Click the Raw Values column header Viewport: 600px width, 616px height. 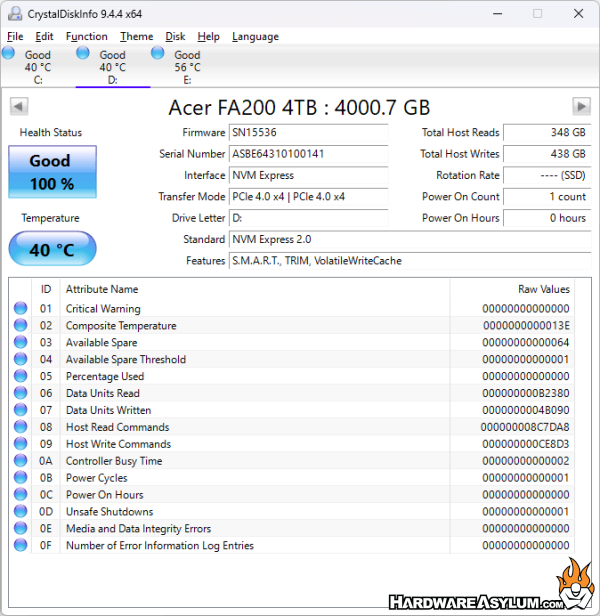(512, 289)
